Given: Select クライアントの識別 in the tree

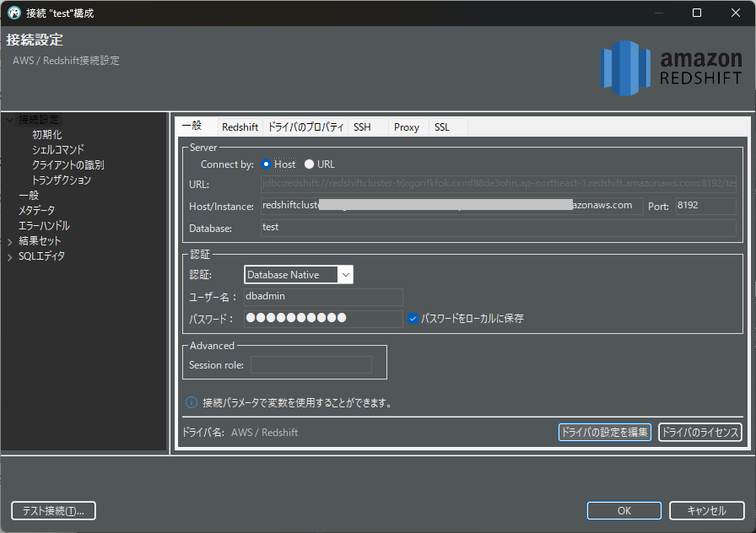Looking at the screenshot, I should coord(68,165).
